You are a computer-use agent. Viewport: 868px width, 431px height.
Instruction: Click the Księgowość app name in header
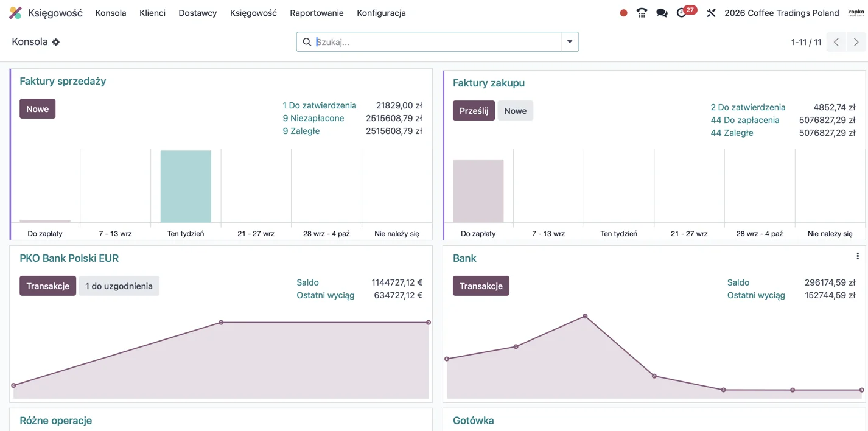pos(55,13)
